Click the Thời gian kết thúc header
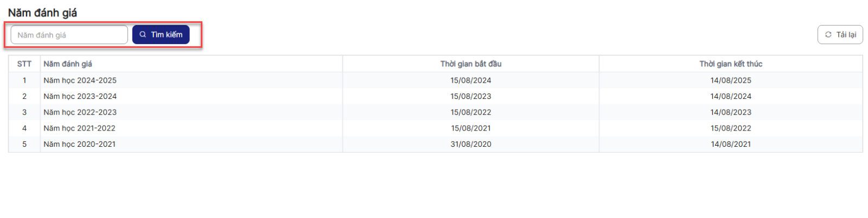868x218 pixels. point(731,64)
